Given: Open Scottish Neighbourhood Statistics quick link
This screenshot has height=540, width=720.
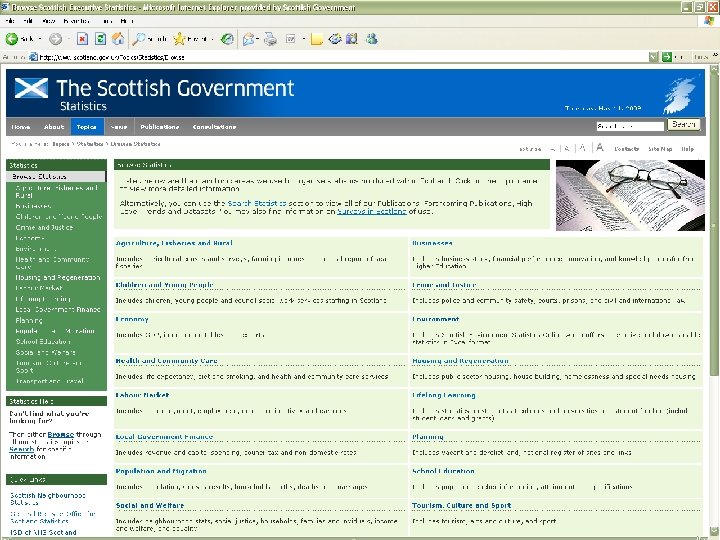Looking at the screenshot, I should 48,499.
